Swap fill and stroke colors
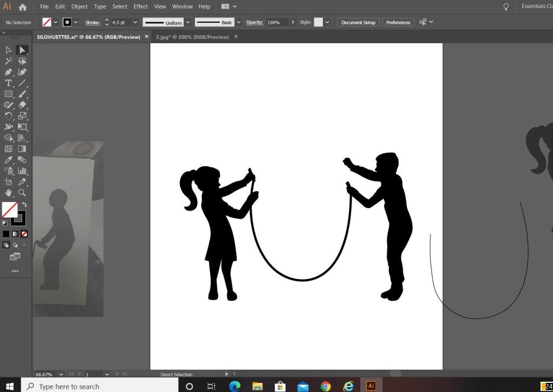This screenshot has height=392, width=553. point(24,205)
